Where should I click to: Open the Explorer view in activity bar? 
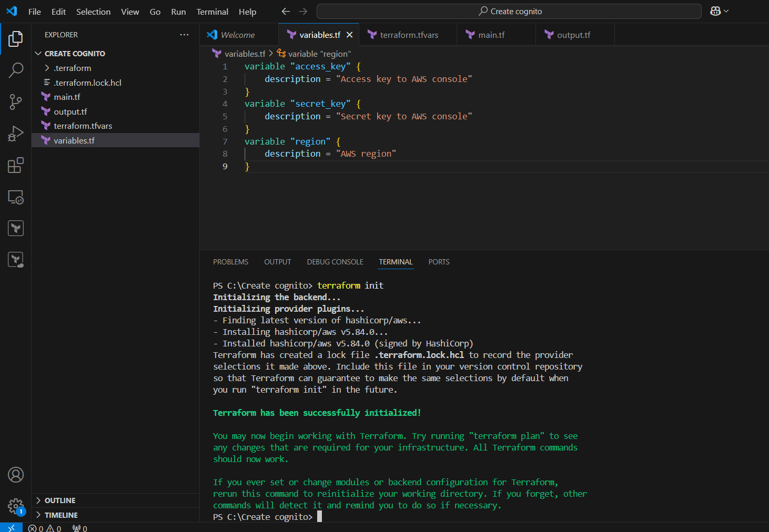(x=16, y=38)
